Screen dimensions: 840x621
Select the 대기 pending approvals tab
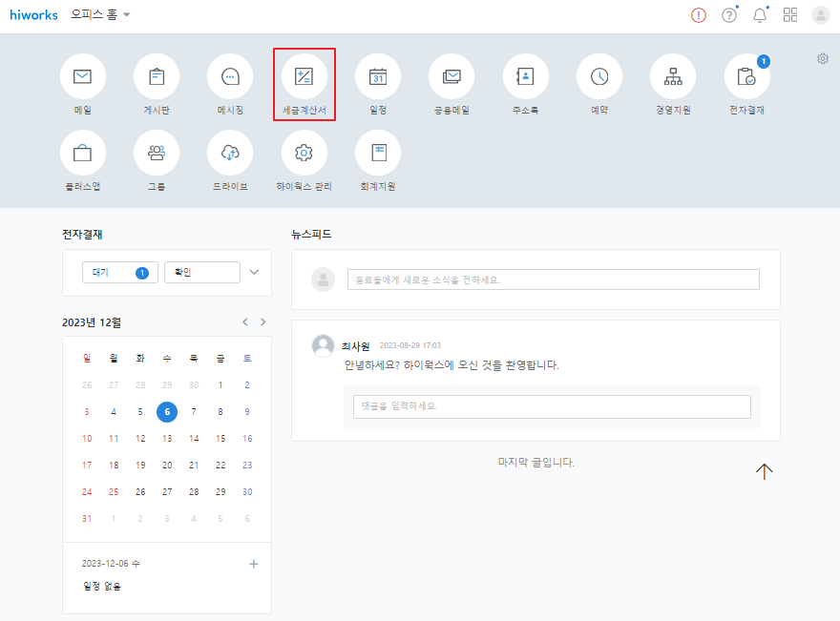point(119,273)
